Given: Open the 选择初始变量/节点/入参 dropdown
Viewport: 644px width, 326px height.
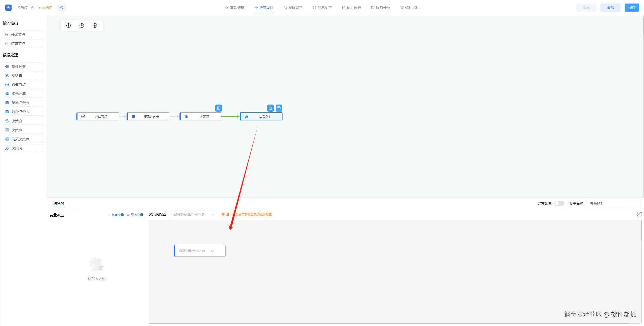Looking at the screenshot, I should click(x=193, y=214).
